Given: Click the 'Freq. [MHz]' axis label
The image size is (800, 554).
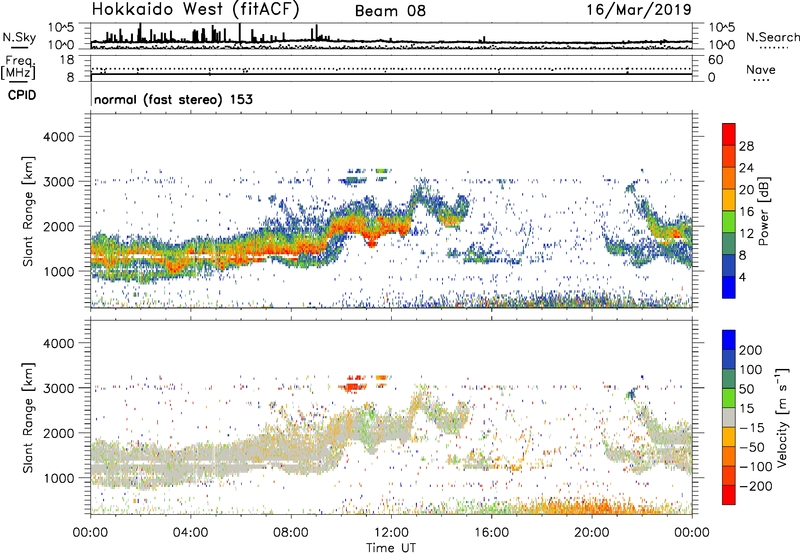Looking at the screenshot, I should 19,68.
